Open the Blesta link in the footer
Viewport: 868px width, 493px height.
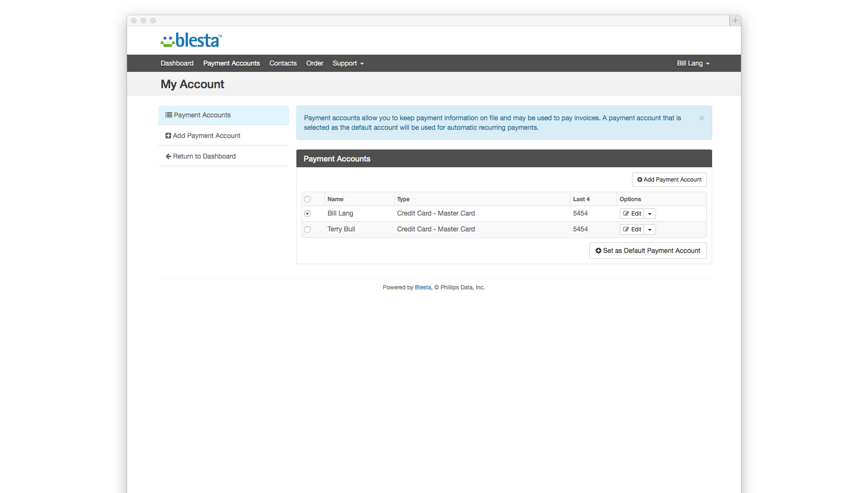point(422,287)
